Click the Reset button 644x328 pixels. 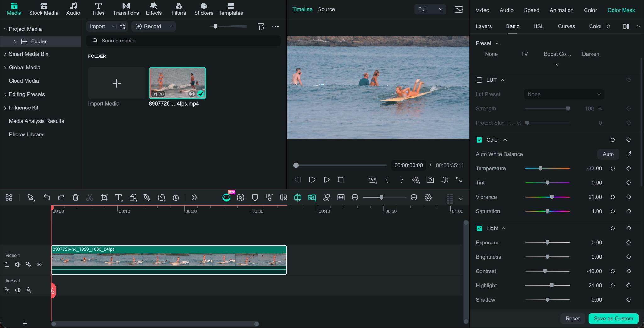pyautogui.click(x=572, y=319)
